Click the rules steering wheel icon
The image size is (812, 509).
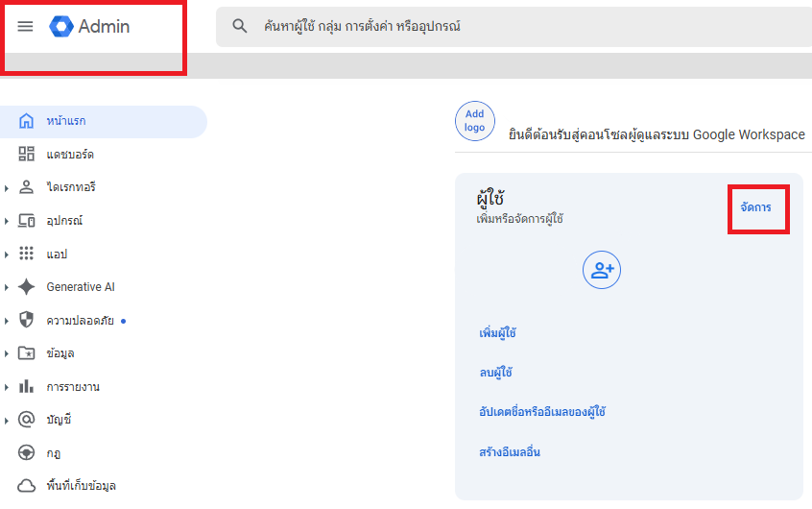(x=27, y=452)
